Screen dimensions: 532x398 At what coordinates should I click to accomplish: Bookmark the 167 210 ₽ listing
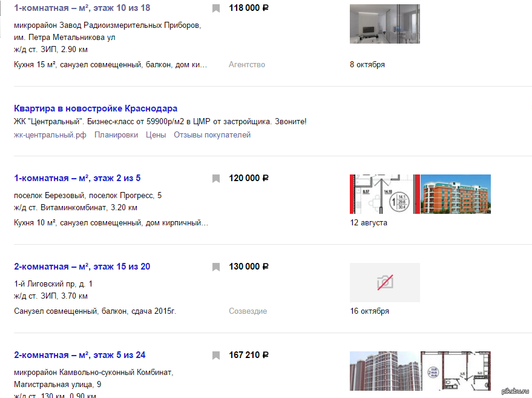pos(216,356)
